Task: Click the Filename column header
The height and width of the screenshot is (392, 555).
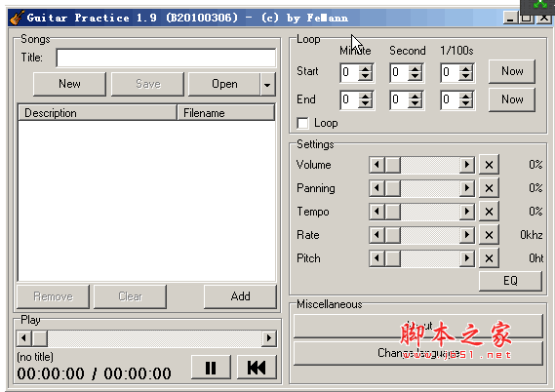Action: coord(226,113)
